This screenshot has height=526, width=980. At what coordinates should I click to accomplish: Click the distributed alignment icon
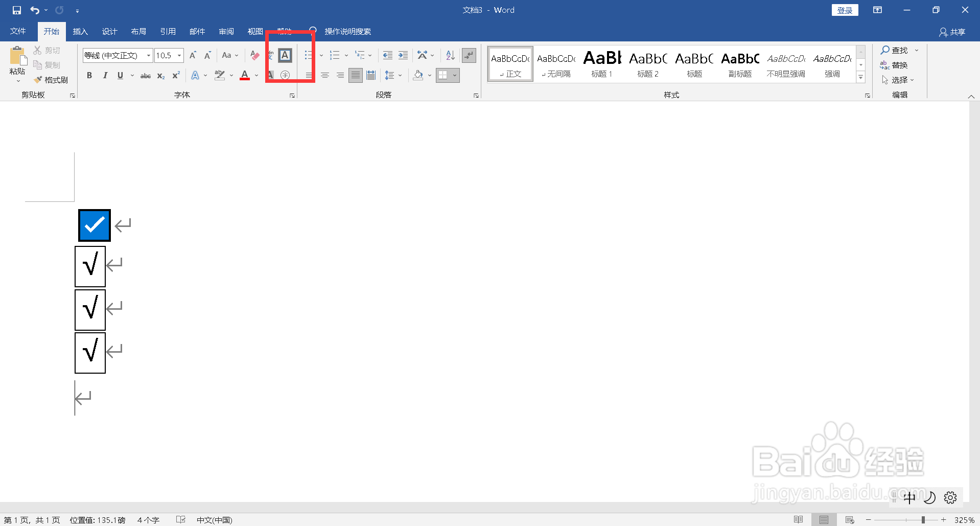point(371,75)
